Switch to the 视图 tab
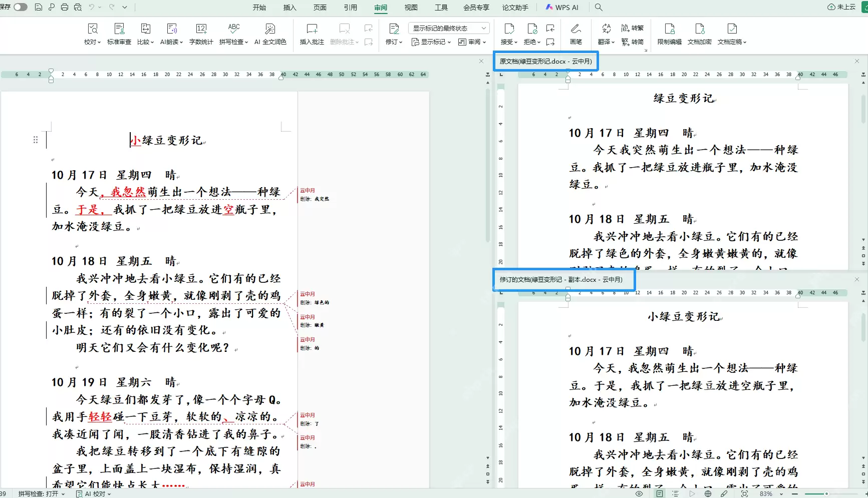Viewport: 868px width, 498px height. pyautogui.click(x=411, y=8)
